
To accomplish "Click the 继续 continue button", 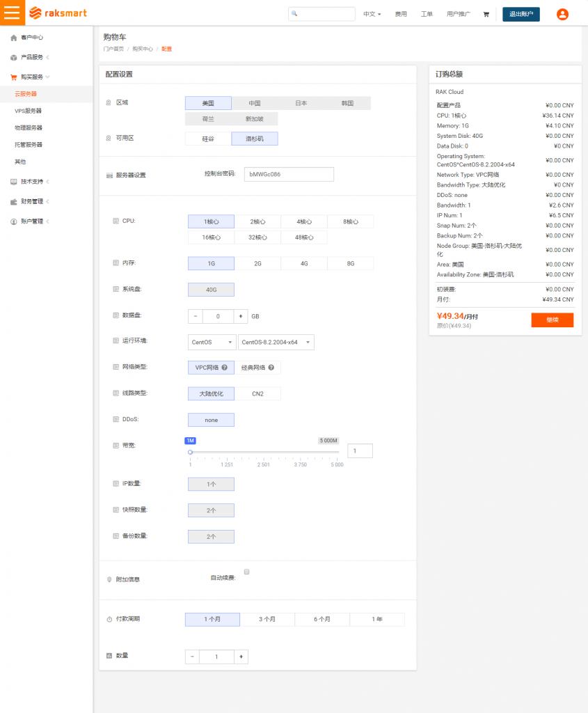I will (552, 320).
